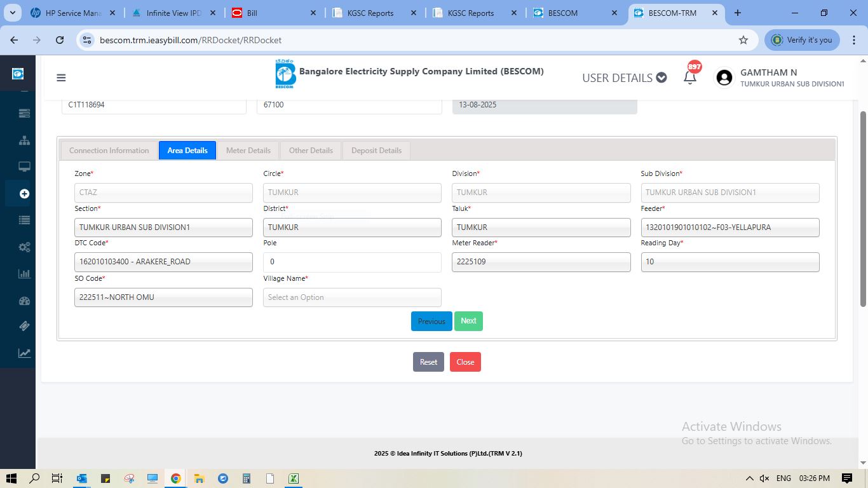Click the bar chart icon in sidebar
The width and height of the screenshot is (868, 488).
pos(24,274)
